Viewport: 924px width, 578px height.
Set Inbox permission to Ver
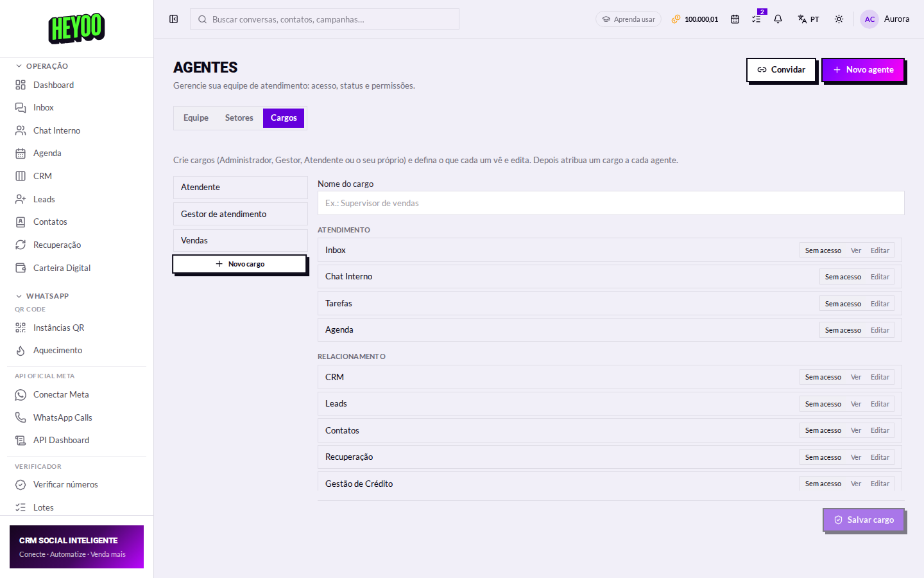(855, 250)
